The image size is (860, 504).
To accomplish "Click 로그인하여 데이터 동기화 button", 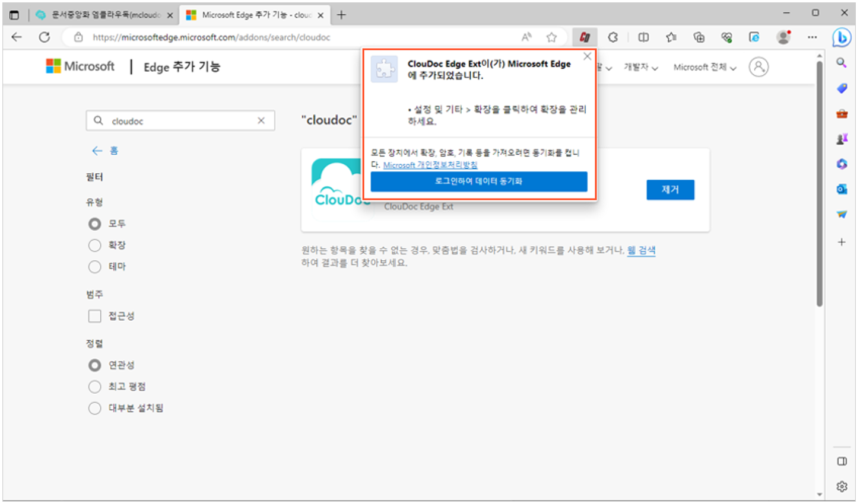I will click(479, 181).
